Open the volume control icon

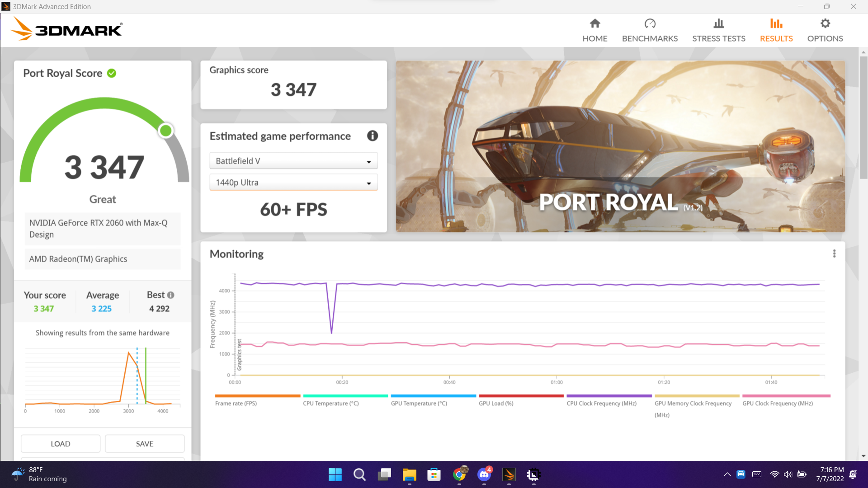788,474
